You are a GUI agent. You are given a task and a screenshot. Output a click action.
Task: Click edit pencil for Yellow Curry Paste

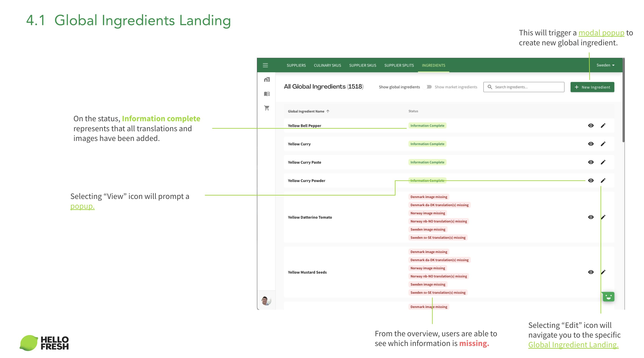coord(603,162)
